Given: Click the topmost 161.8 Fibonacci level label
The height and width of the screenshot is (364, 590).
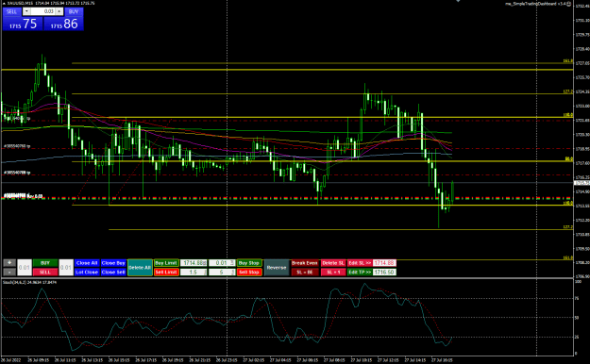Looking at the screenshot, I should [x=567, y=60].
